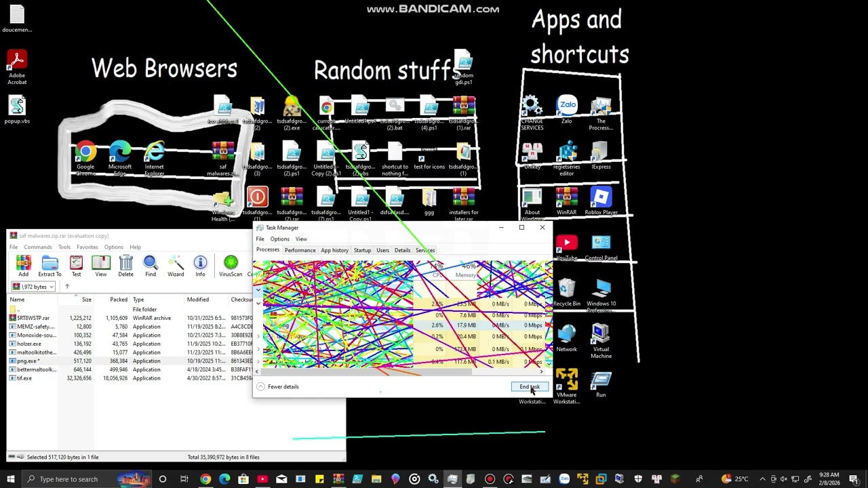Switch to the App history tab
This screenshot has width=868, height=488.
[x=334, y=250]
